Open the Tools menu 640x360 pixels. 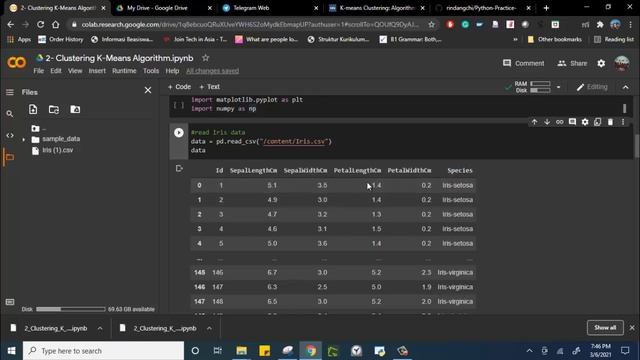pyautogui.click(x=151, y=71)
